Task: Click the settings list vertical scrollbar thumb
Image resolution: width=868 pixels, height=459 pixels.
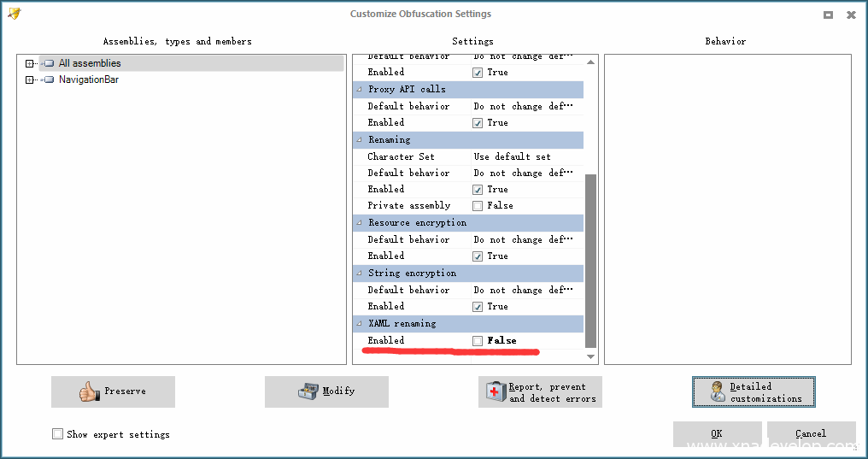Action: [x=590, y=256]
